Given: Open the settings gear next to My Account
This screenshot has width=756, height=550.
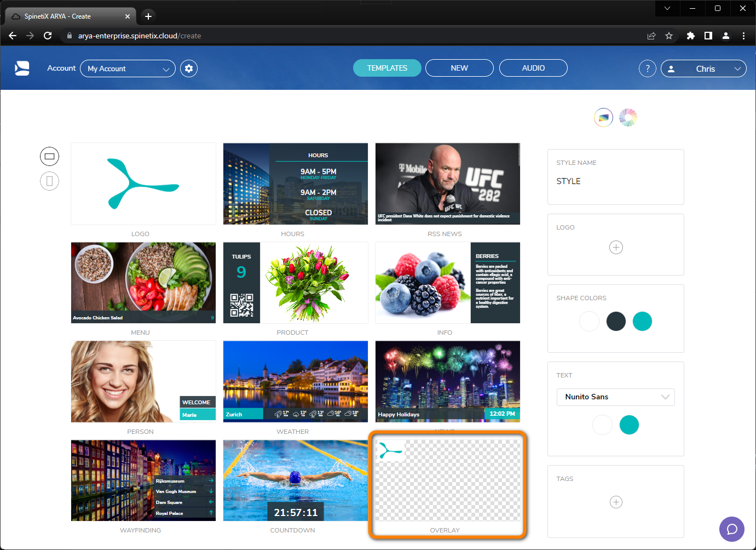Looking at the screenshot, I should (188, 68).
